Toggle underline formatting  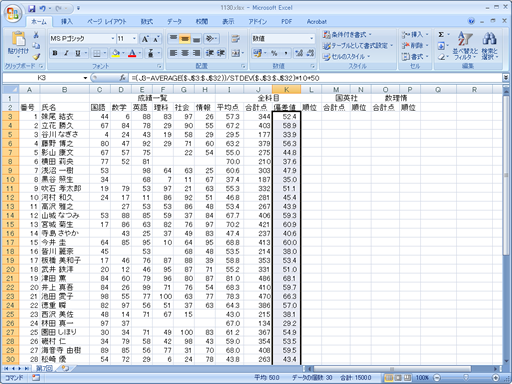tap(78, 53)
